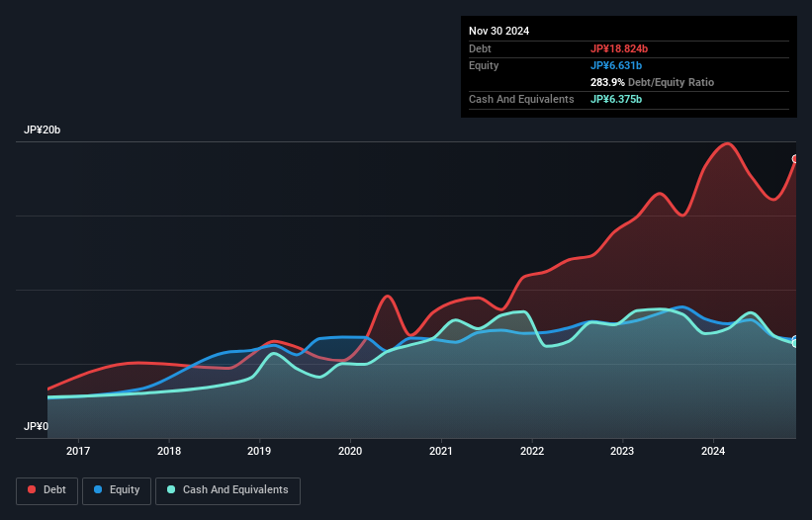The width and height of the screenshot is (812, 520).
Task: Click the JP¥18.824b debt value
Action: (x=619, y=48)
